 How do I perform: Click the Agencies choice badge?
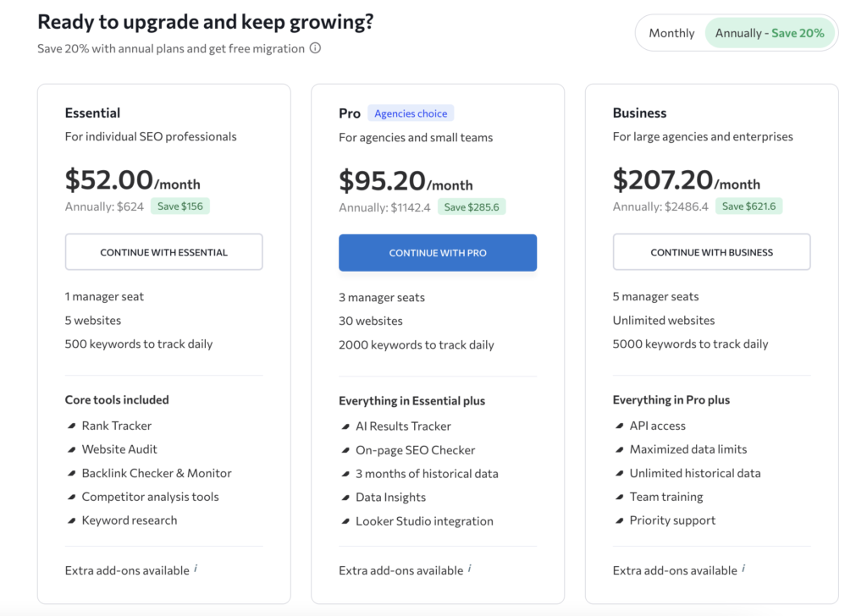click(x=411, y=113)
